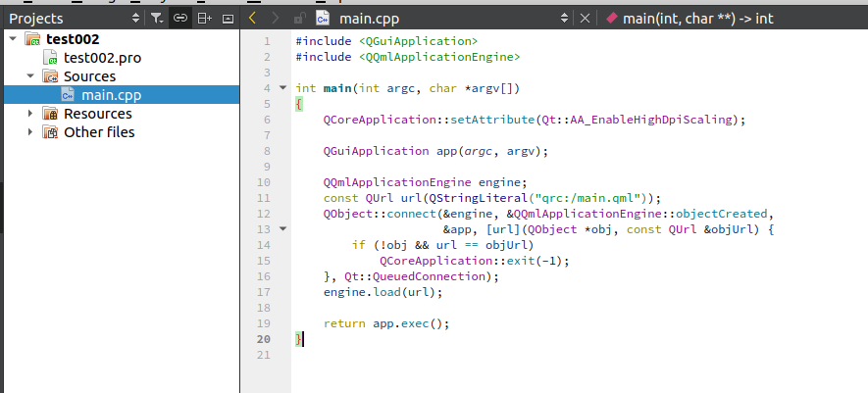868x393 pixels.
Task: Click the test002 project folder icon
Action: tap(32, 39)
